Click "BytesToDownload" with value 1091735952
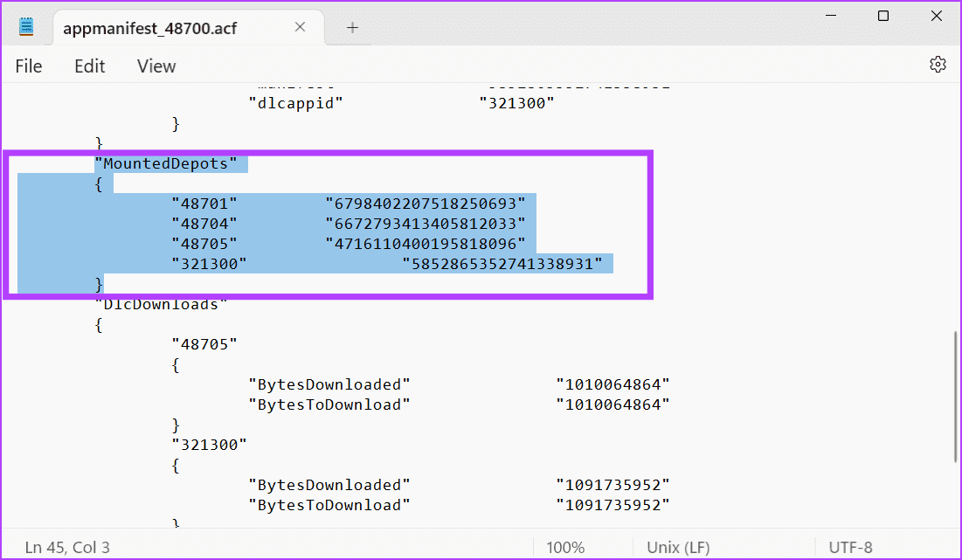Image resolution: width=962 pixels, height=560 pixels. (x=329, y=506)
